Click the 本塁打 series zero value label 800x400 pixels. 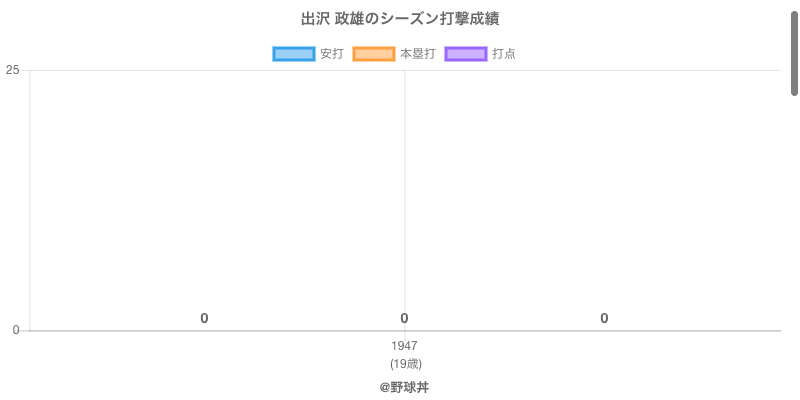tap(404, 319)
